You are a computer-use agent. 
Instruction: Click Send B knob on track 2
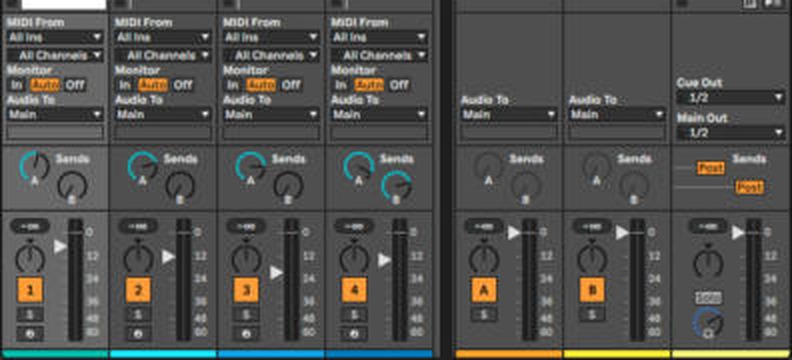[181, 185]
